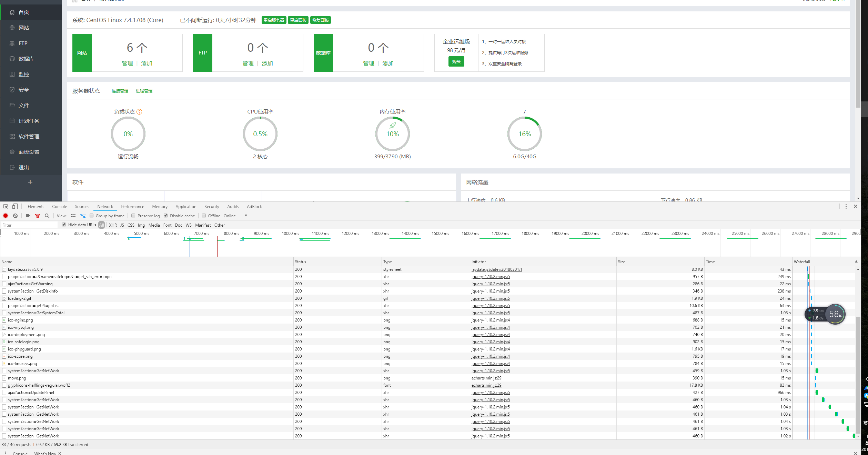Click 修复面板 green button

(321, 20)
